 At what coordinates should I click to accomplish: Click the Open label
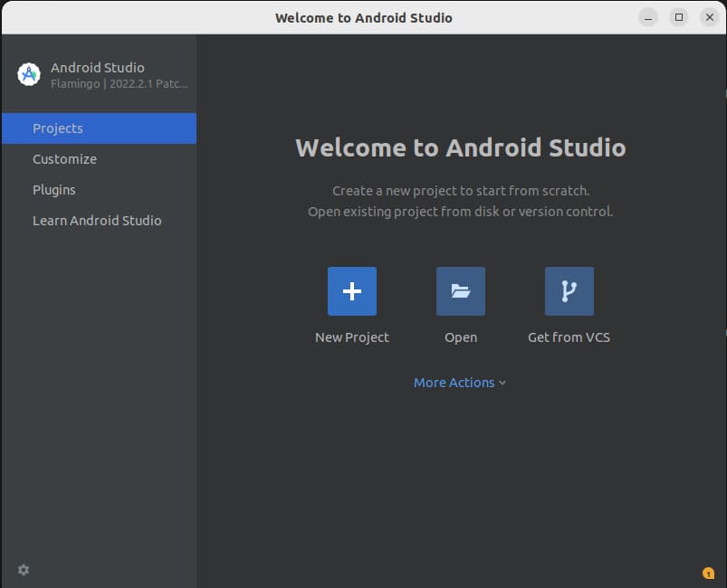[461, 337]
